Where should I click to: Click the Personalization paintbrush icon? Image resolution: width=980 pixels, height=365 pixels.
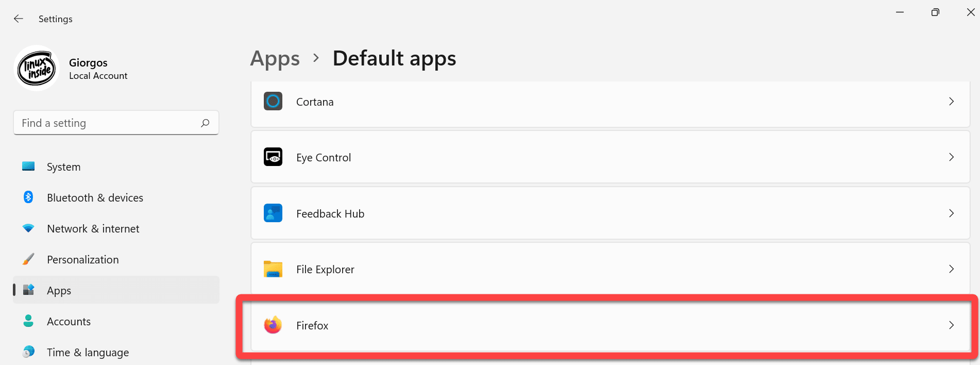click(28, 259)
